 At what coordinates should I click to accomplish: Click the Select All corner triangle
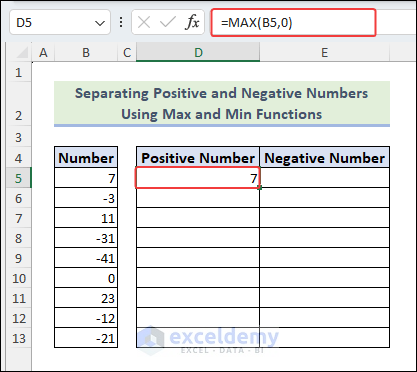point(22,53)
